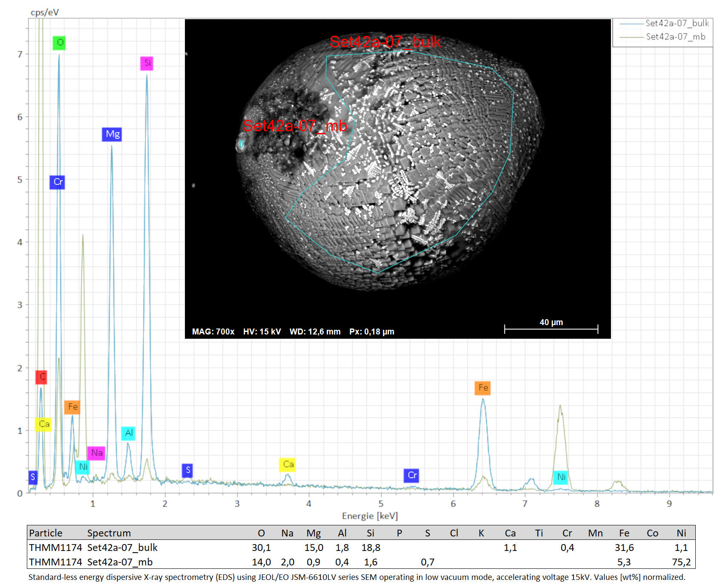Click the S label near 2.3 keV
The width and height of the screenshot is (723, 588).
[x=187, y=470]
